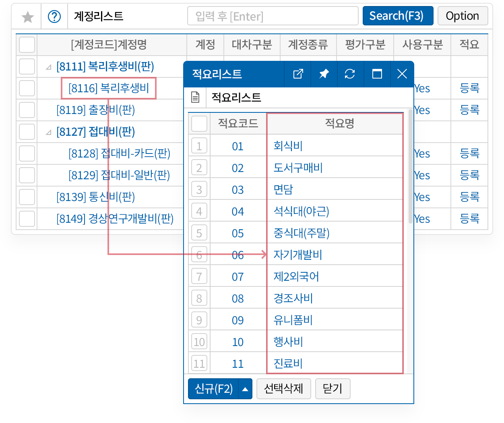Click the Search(F3) button
Screen dimensions: 504x423
(398, 15)
